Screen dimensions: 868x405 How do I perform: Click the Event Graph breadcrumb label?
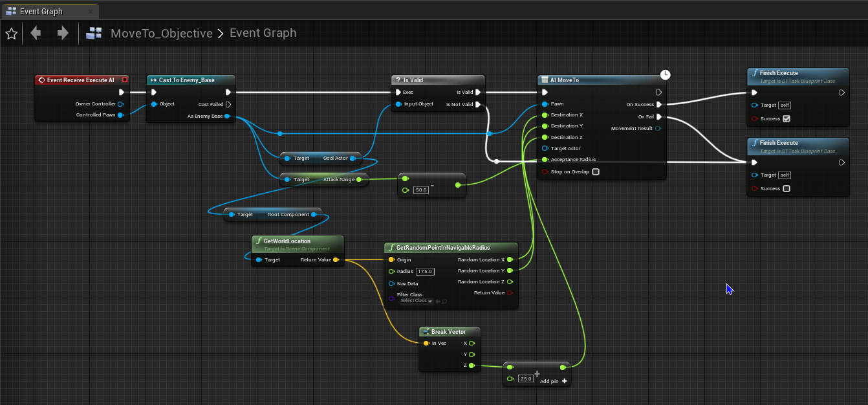tap(263, 33)
